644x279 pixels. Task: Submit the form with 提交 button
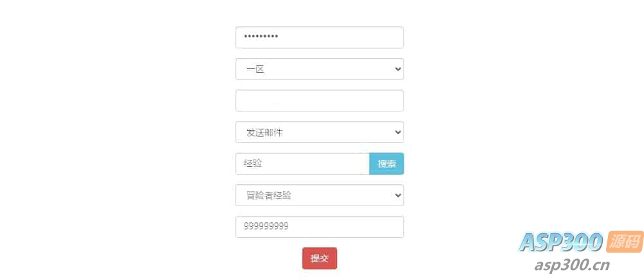click(x=320, y=258)
